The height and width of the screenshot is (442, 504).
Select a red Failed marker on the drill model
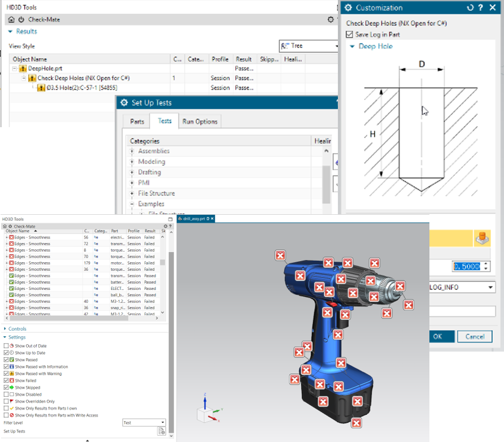280,255
